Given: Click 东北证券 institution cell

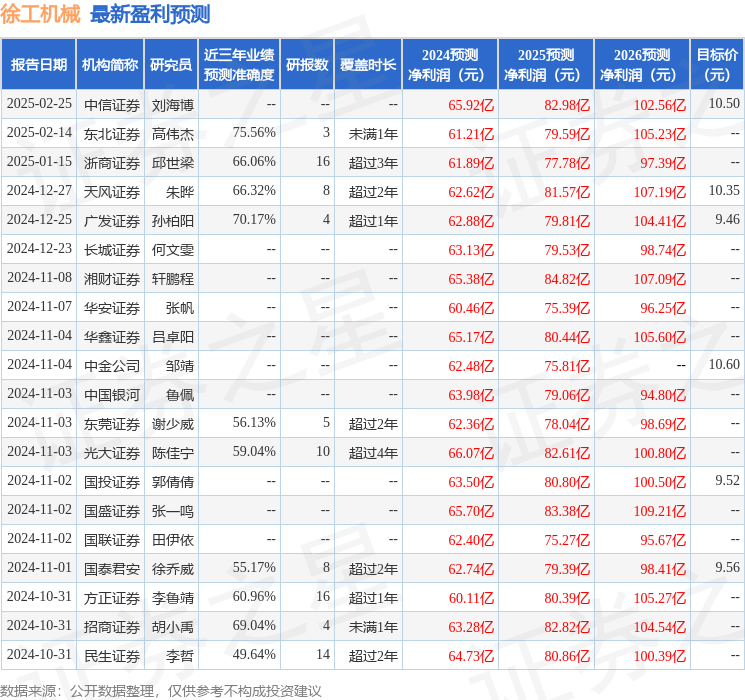Looking at the screenshot, I should point(112,134).
